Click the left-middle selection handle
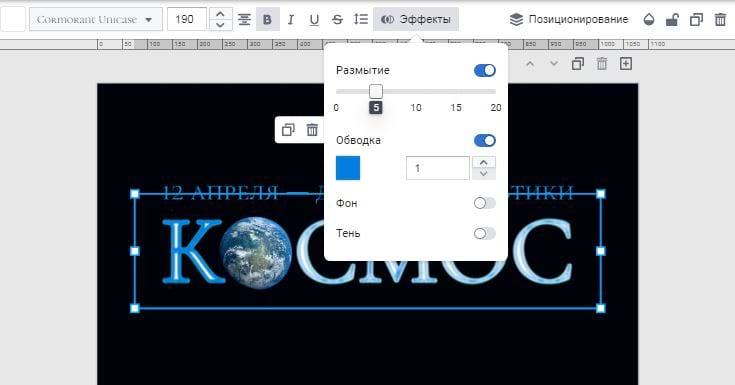 [135, 251]
